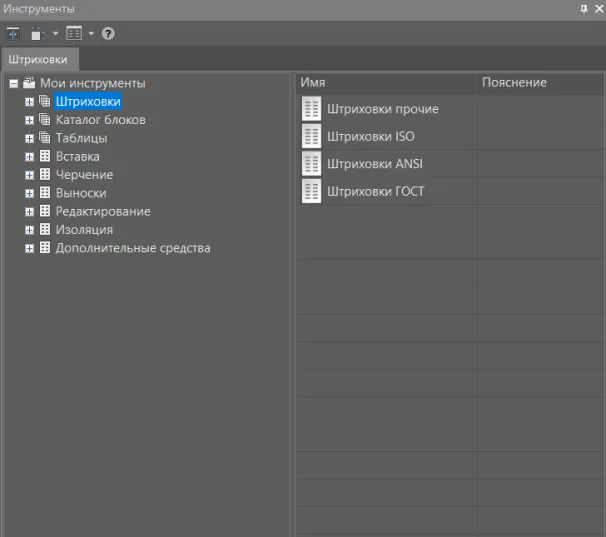Click the help question mark icon
Viewport: 606px width, 537px height.
(108, 34)
